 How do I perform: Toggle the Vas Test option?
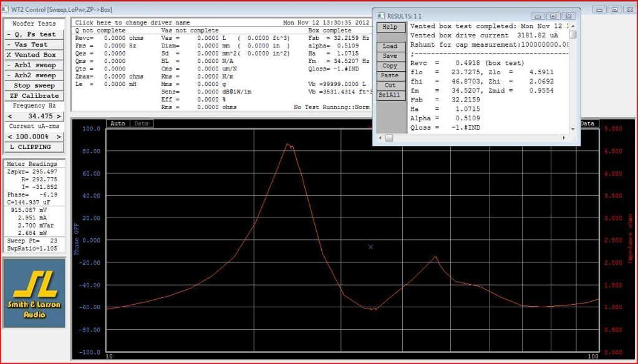[34, 45]
